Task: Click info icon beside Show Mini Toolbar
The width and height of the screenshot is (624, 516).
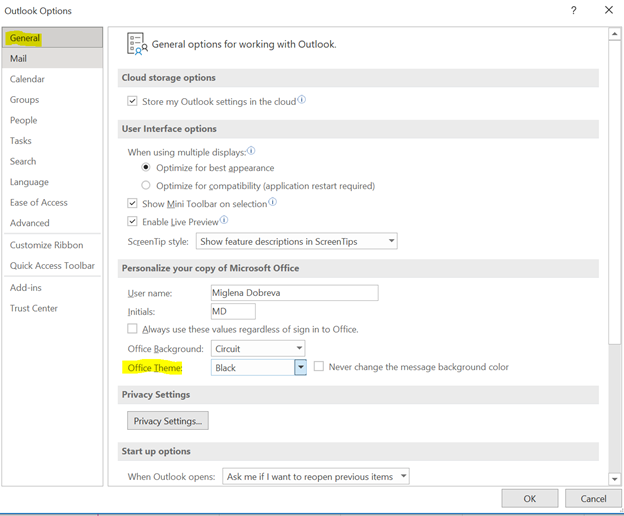Action: pos(272,202)
